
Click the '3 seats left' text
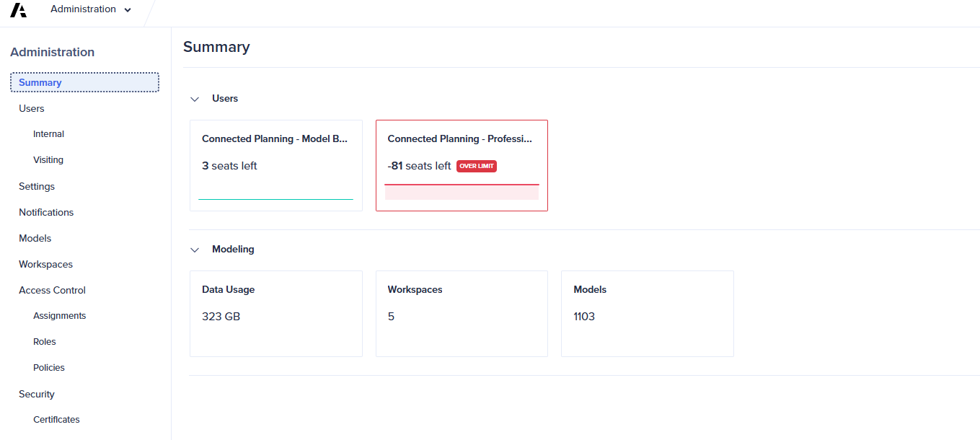[229, 166]
